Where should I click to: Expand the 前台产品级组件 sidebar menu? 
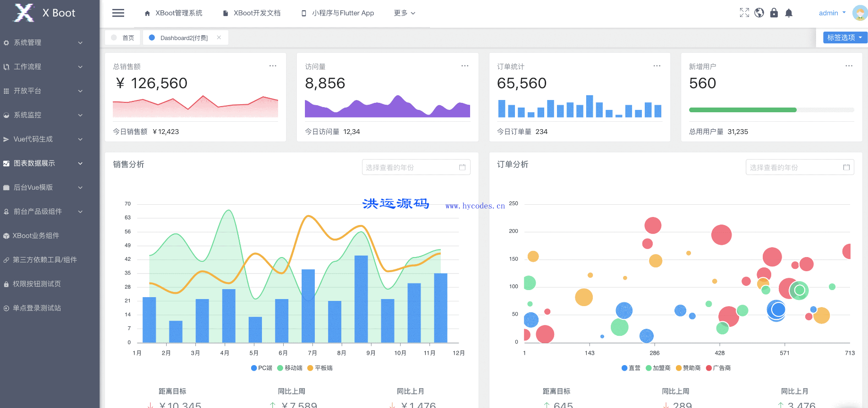click(50, 212)
